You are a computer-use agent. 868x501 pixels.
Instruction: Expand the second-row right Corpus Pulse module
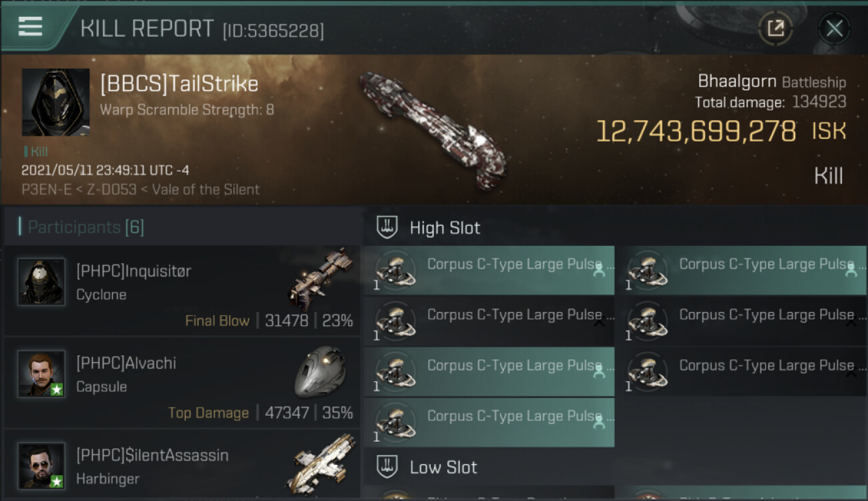point(851,323)
